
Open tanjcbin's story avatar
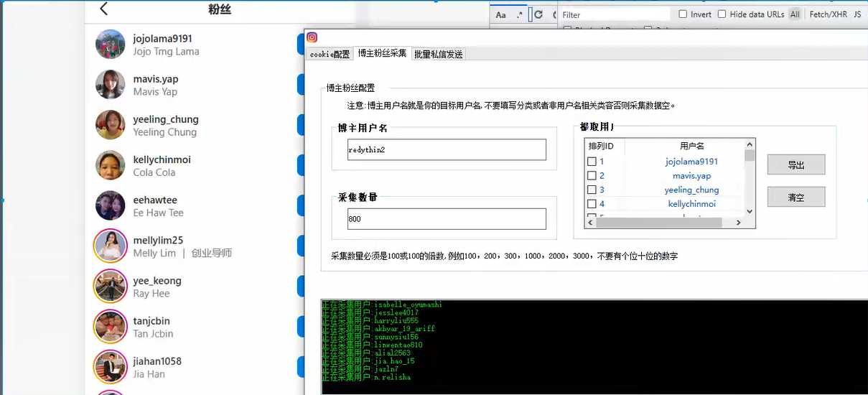coord(111,327)
